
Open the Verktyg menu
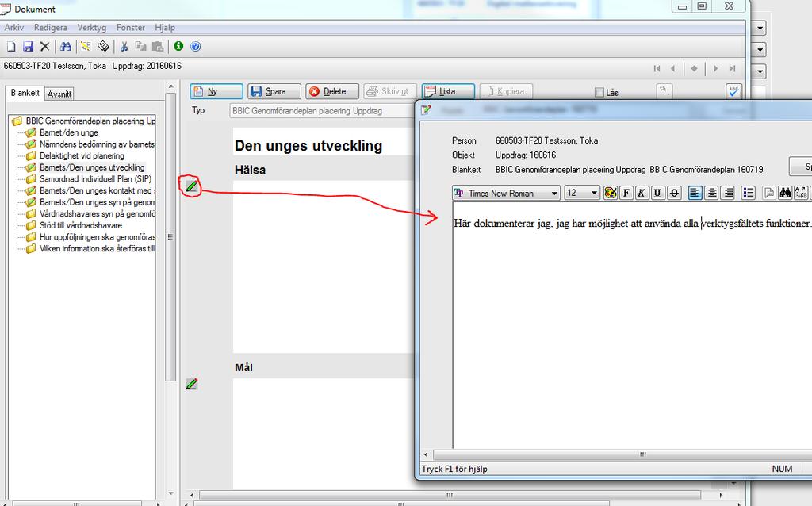[x=92, y=28]
